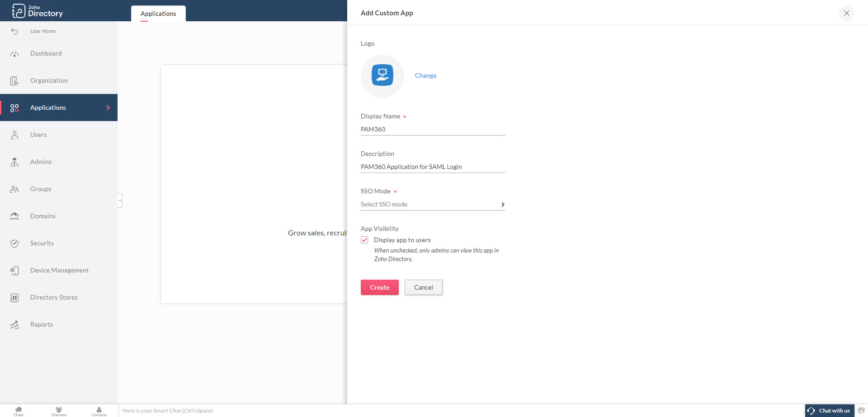Click the Groups people icon
This screenshot has height=417, width=868.
pyautogui.click(x=14, y=189)
